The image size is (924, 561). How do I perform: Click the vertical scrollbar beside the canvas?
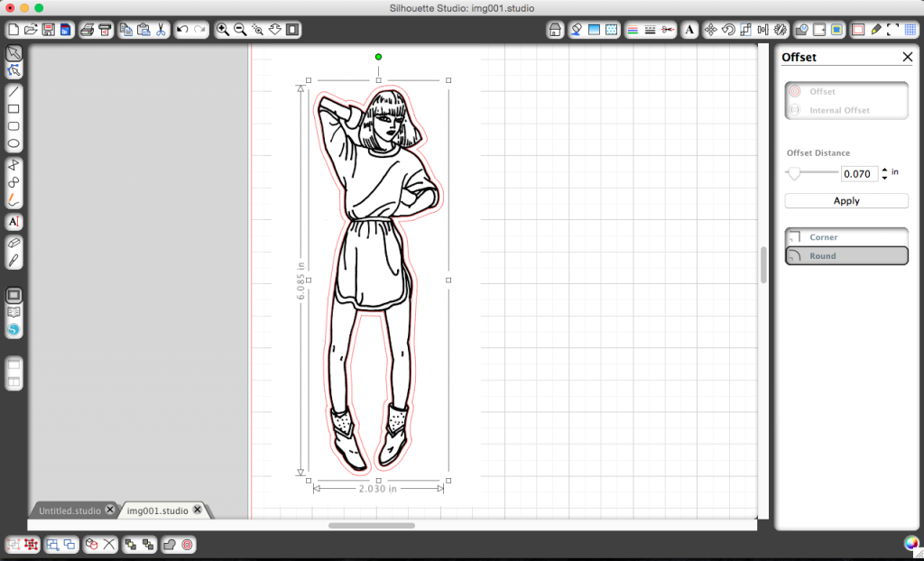(x=763, y=265)
